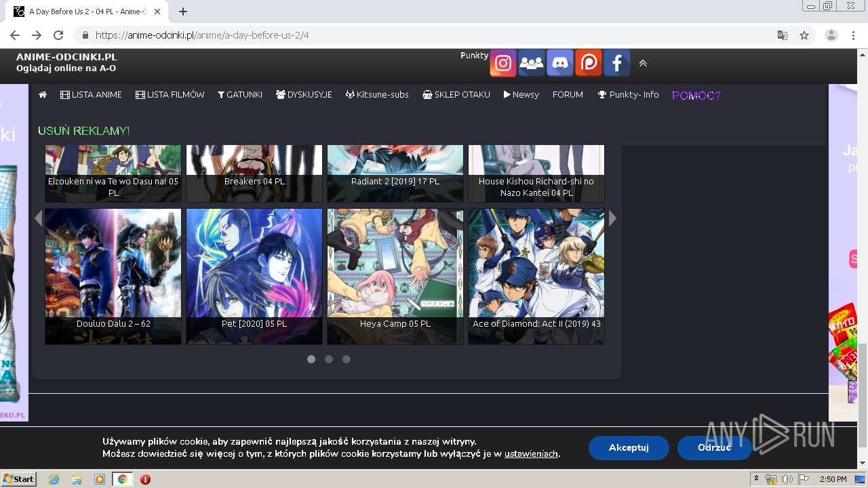Image resolution: width=868 pixels, height=488 pixels.
Task: Bookmark this page with star icon
Action: pyautogui.click(x=804, y=35)
